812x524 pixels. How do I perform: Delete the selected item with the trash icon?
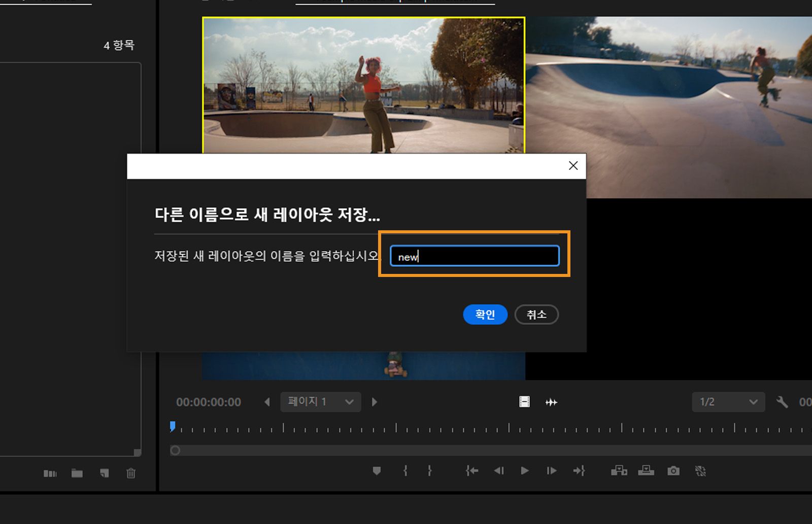[130, 473]
